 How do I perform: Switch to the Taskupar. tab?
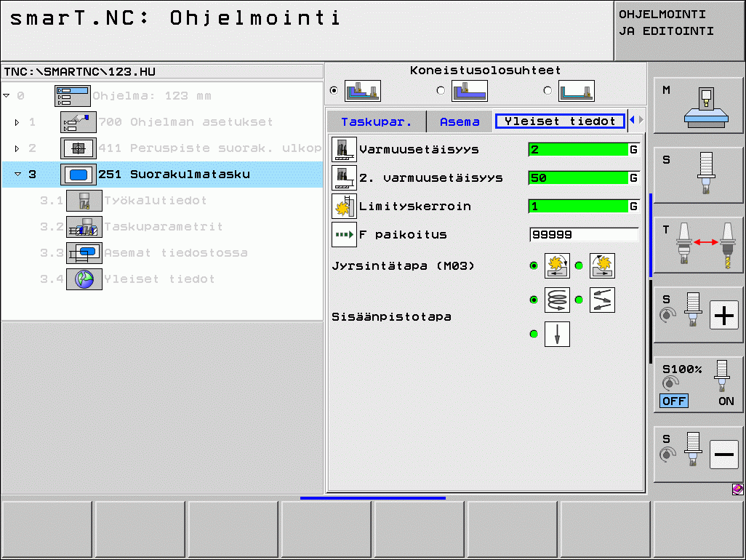(377, 121)
